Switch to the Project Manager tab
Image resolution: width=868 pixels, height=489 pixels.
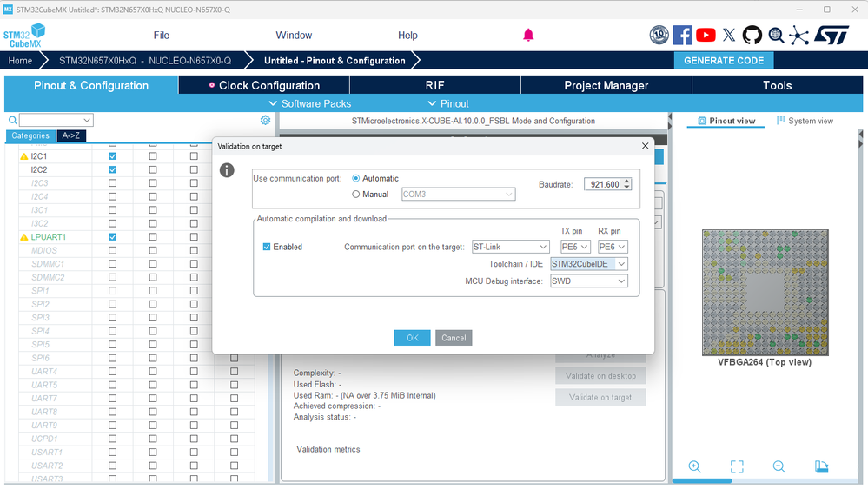606,86
